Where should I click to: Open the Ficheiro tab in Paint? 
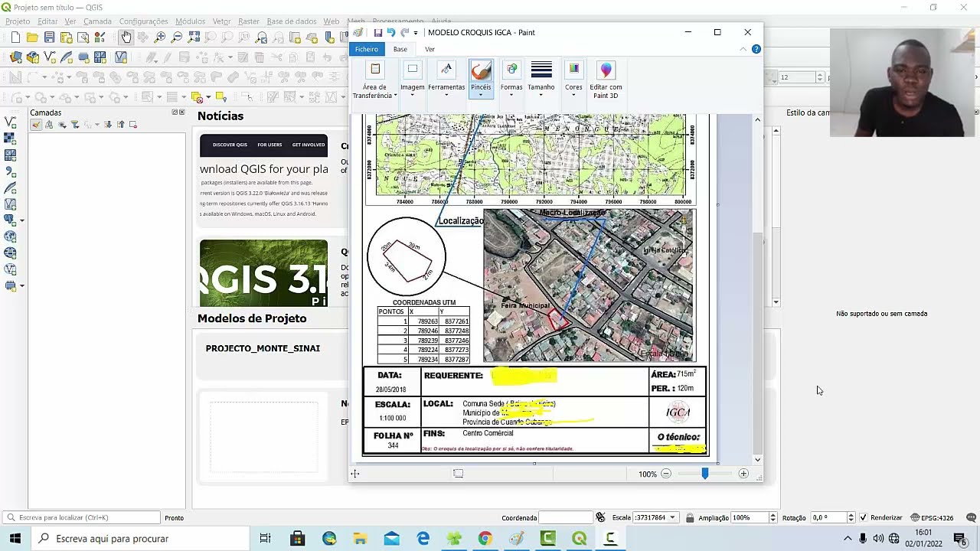(367, 49)
